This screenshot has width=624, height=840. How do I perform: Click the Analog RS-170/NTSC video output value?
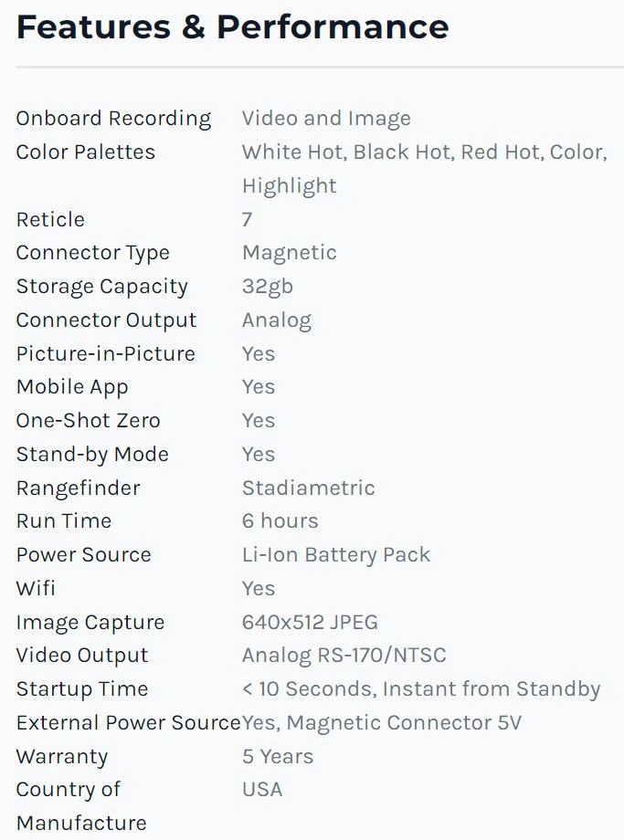344,656
